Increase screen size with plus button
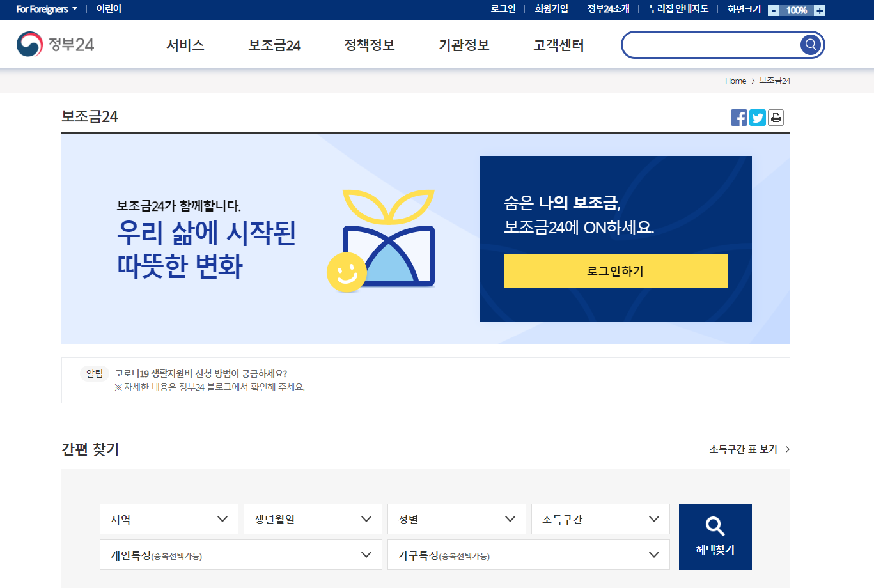Screen dimensions: 874x588 pyautogui.click(x=820, y=10)
